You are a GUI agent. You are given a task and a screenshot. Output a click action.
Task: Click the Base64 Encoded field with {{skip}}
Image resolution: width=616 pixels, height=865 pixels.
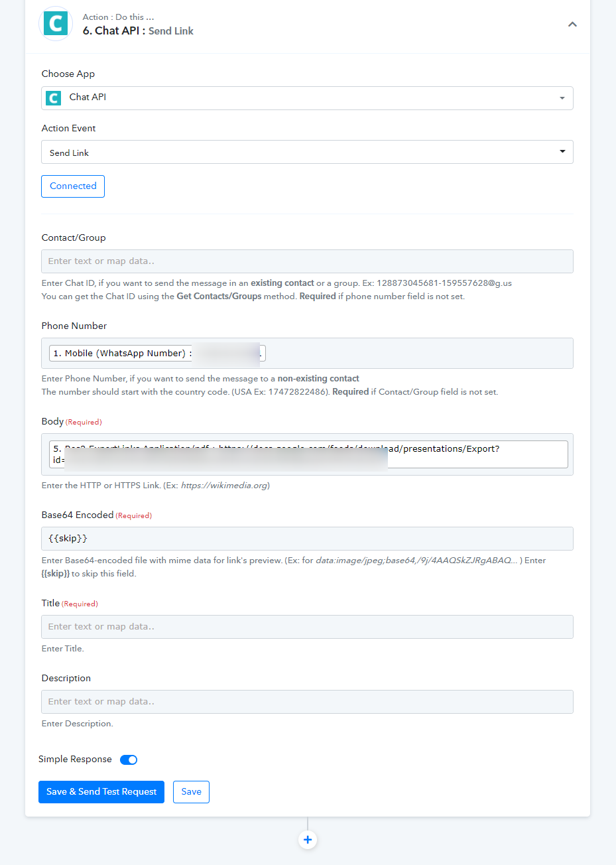tap(307, 539)
